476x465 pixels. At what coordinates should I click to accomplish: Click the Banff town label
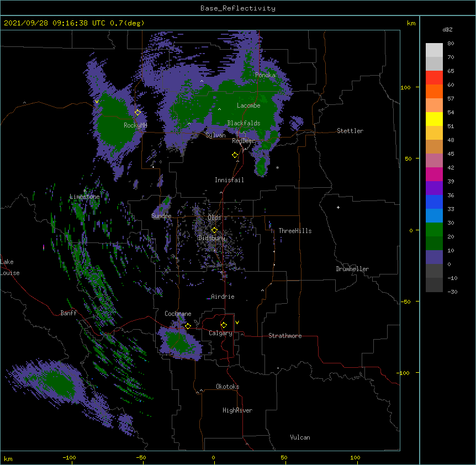pos(68,313)
